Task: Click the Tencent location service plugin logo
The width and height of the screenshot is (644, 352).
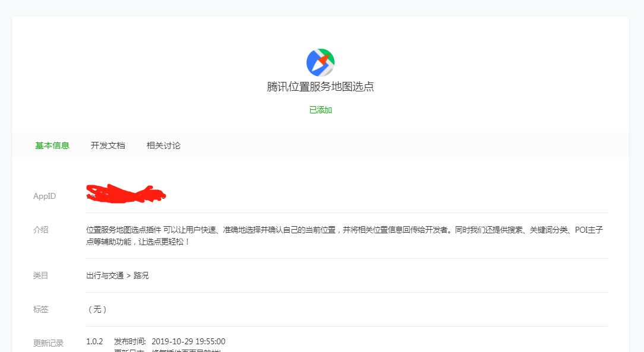Action: pyautogui.click(x=320, y=62)
